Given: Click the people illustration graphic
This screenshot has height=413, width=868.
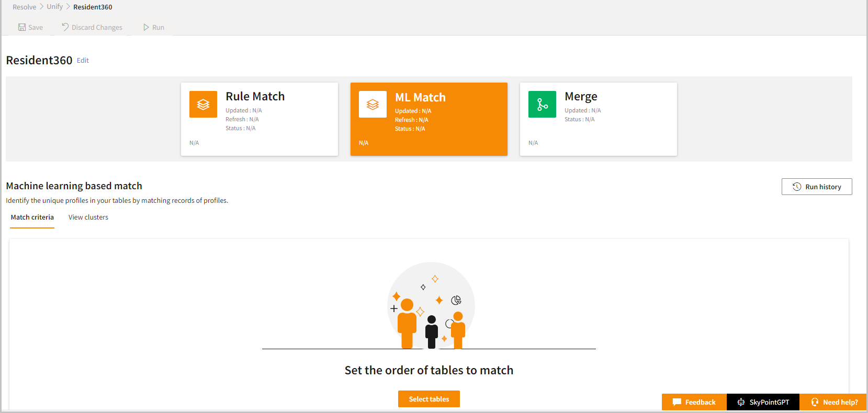Looking at the screenshot, I should click(431, 306).
